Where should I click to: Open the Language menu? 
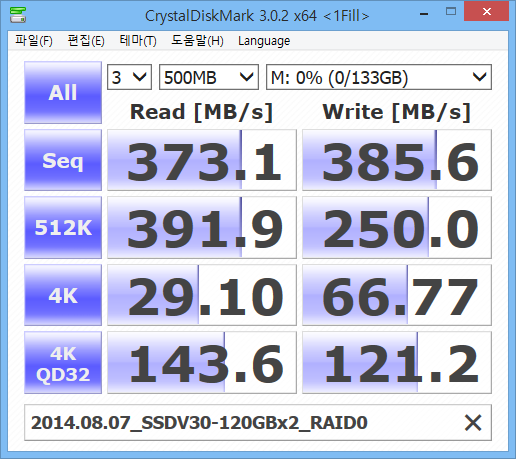tap(264, 41)
